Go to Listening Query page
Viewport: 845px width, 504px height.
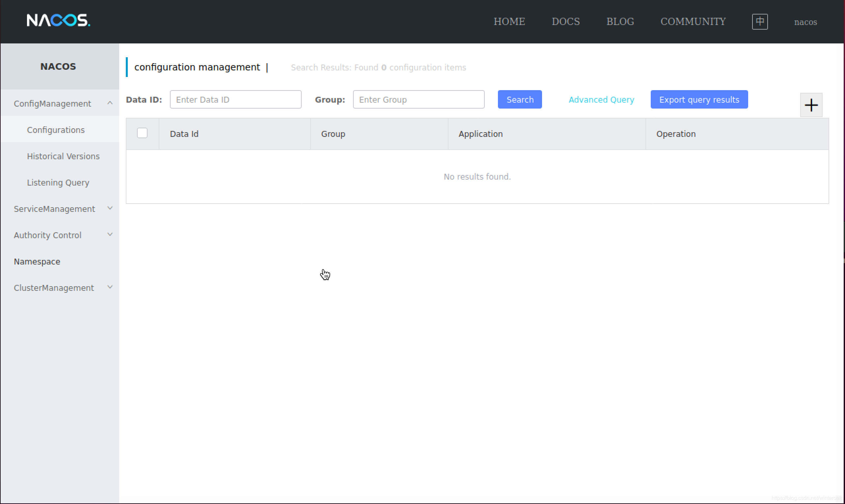[58, 182]
